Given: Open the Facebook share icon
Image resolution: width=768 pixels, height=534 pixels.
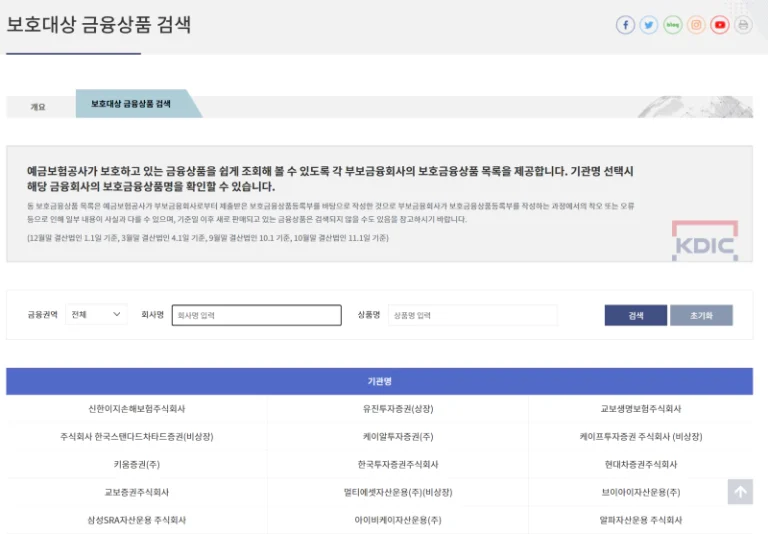Looking at the screenshot, I should click(625, 25).
